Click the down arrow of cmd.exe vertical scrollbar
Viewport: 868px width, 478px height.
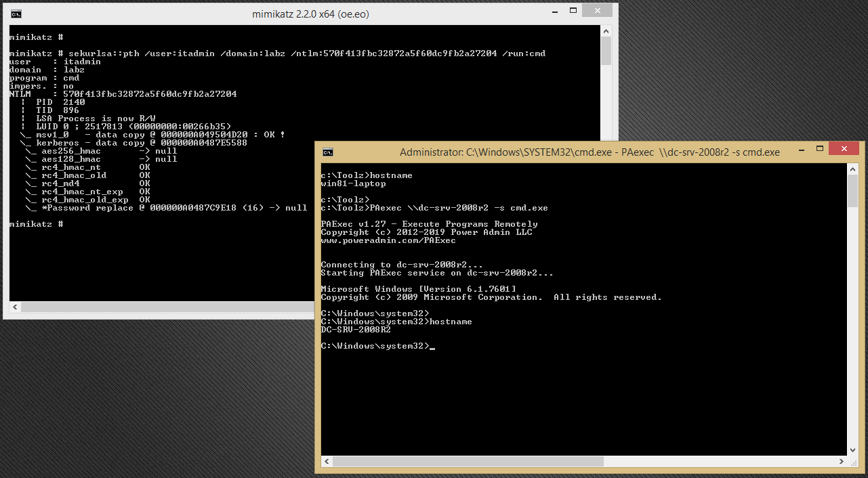point(854,450)
